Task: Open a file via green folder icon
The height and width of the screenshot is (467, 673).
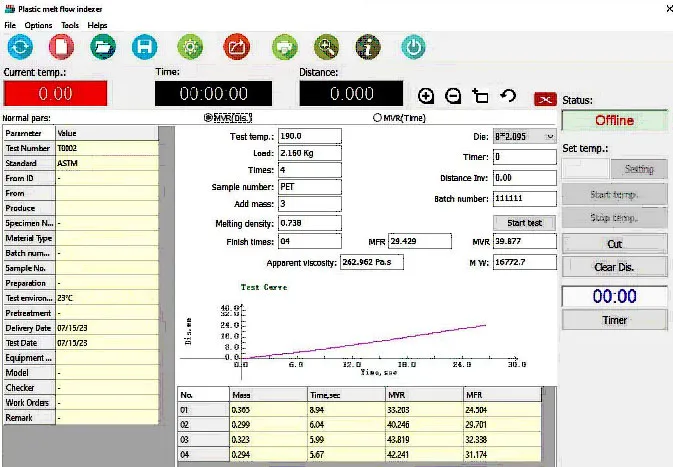Action: (103, 47)
